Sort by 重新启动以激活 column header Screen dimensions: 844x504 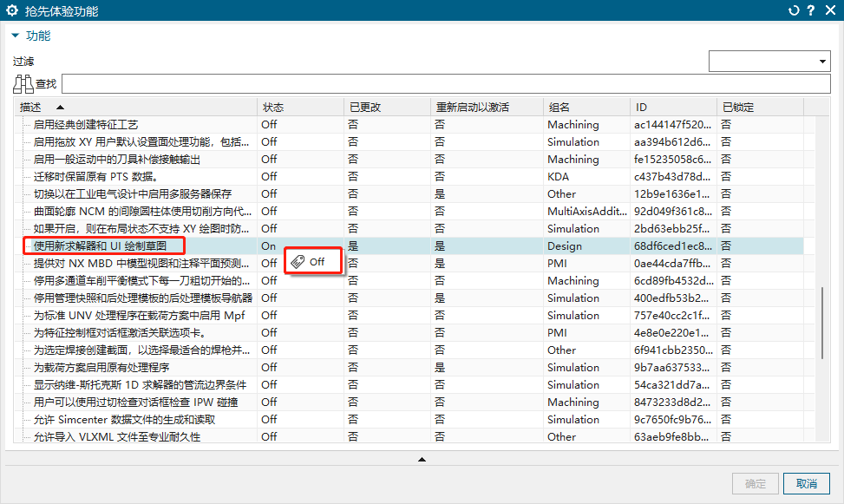tap(487, 108)
